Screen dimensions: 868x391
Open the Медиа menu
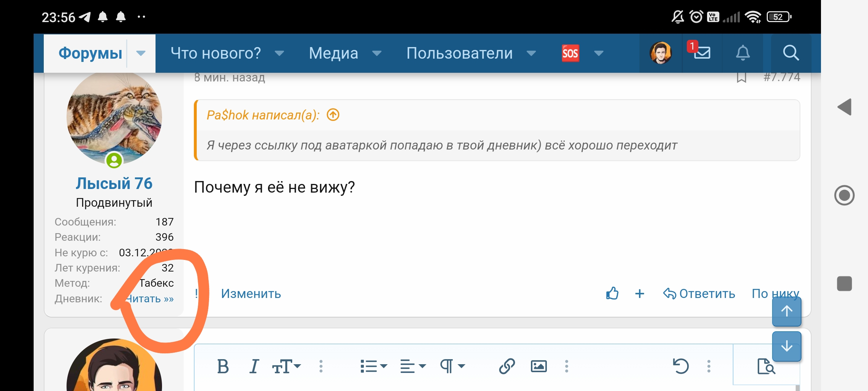[333, 53]
